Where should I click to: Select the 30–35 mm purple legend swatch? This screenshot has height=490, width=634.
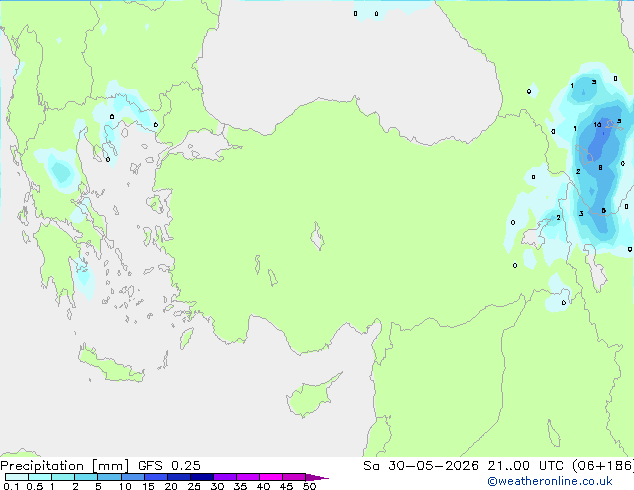[225, 477]
